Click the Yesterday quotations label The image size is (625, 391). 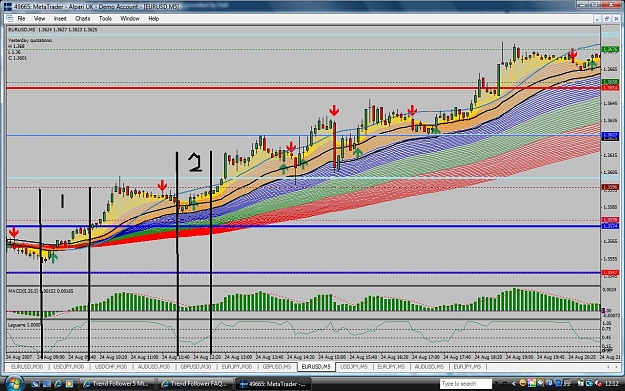pos(30,40)
